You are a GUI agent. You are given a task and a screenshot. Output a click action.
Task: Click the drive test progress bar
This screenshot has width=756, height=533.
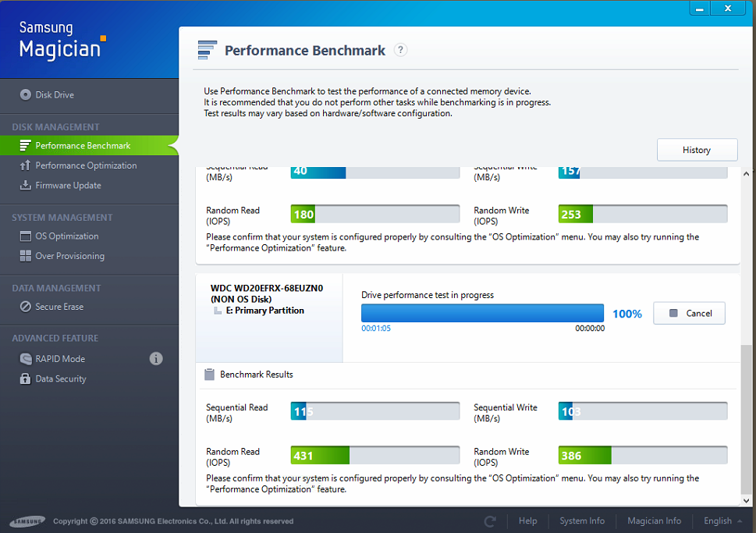[482, 313]
